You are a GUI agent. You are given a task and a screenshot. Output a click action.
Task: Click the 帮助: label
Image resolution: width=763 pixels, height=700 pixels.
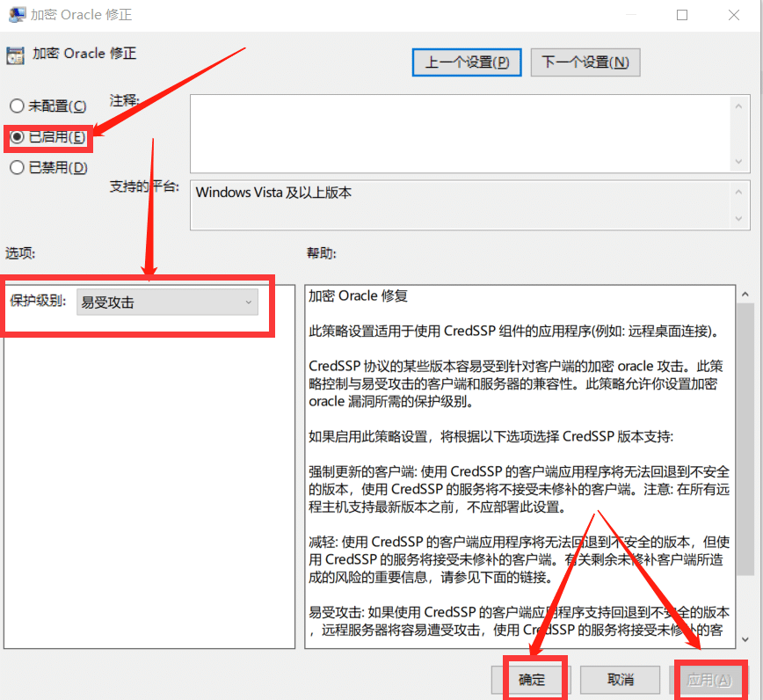click(321, 253)
